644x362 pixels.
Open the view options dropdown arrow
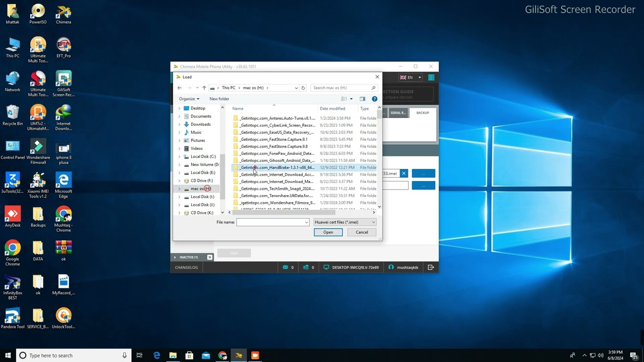coord(351,99)
